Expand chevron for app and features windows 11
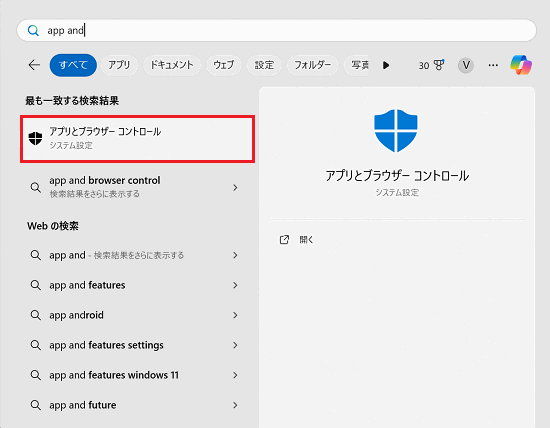The width and height of the screenshot is (550, 428). [235, 375]
